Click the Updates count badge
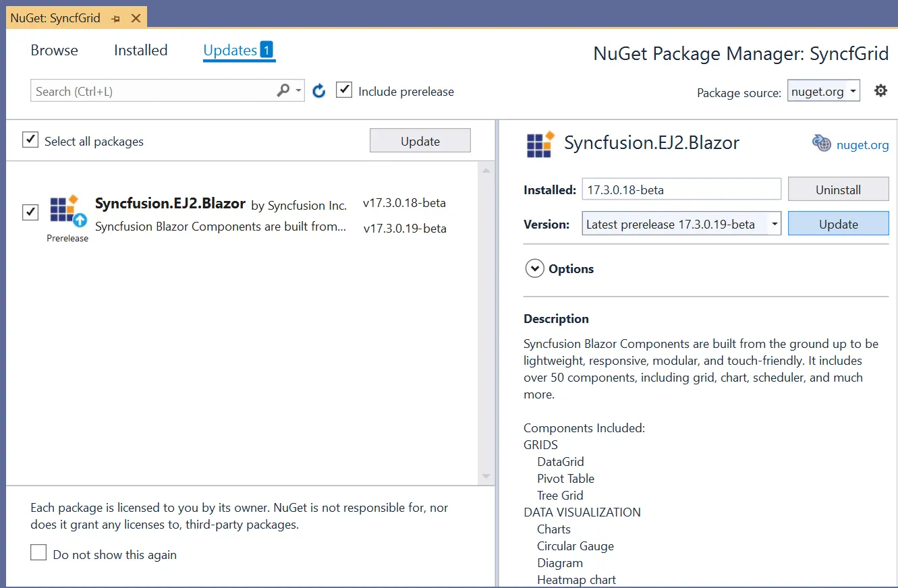Image resolution: width=898 pixels, height=588 pixels. click(266, 49)
